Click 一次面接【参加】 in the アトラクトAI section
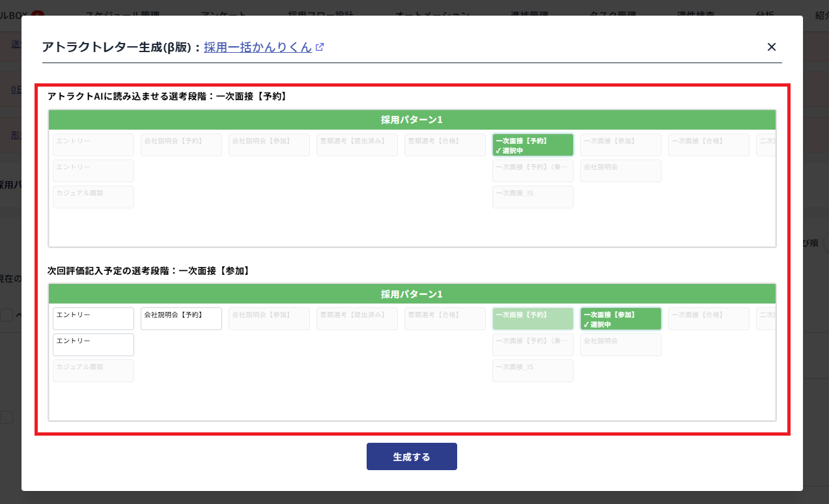The image size is (829, 504). pyautogui.click(x=621, y=145)
